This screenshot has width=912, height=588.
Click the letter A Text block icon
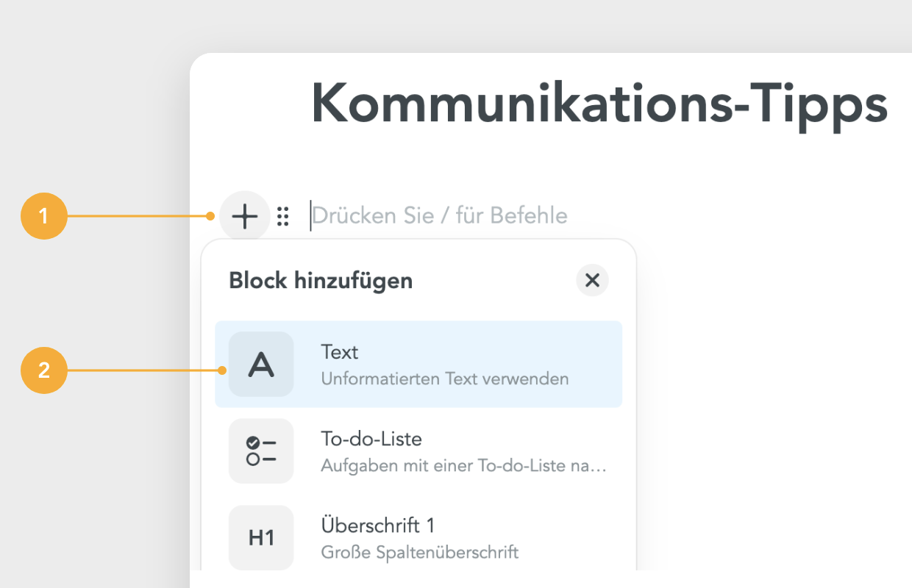click(261, 365)
